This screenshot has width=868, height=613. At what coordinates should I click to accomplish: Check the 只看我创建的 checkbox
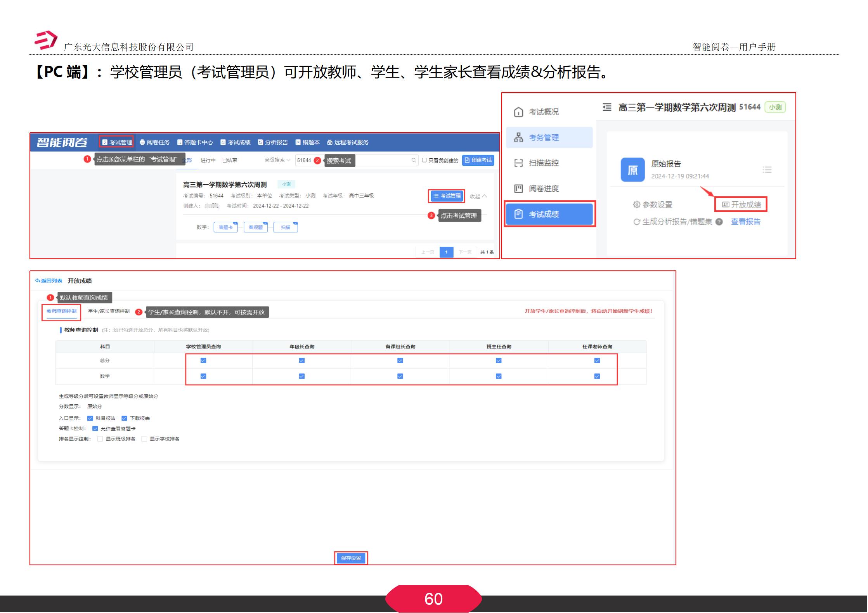(x=424, y=160)
